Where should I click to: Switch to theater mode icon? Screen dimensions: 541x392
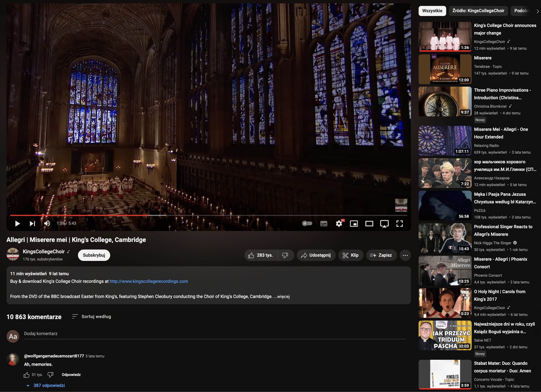[x=369, y=224]
